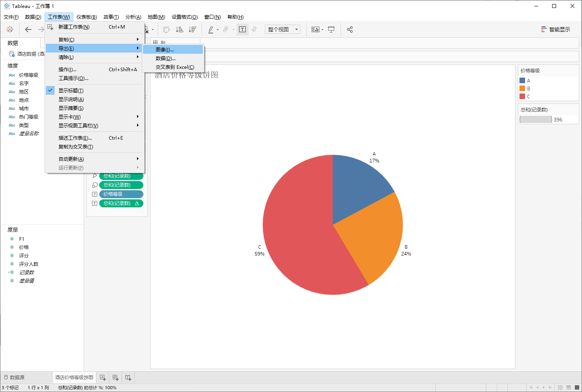Expand the 显示卡(W) submenu

95,117
